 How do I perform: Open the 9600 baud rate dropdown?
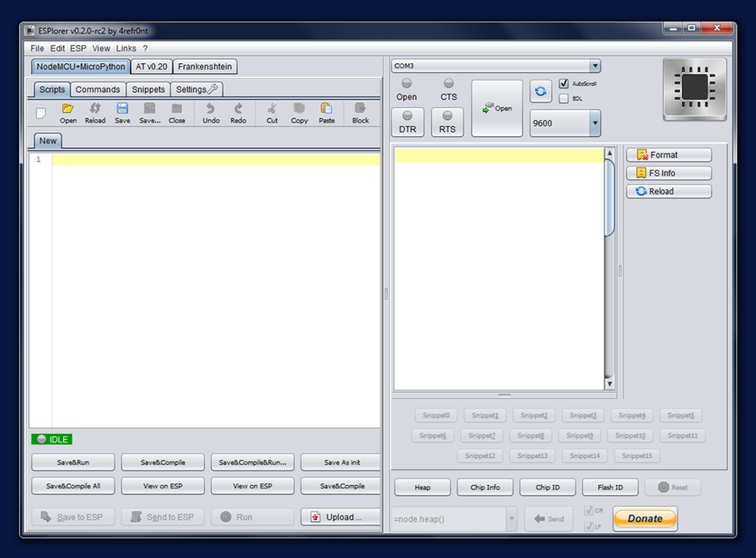coord(594,123)
